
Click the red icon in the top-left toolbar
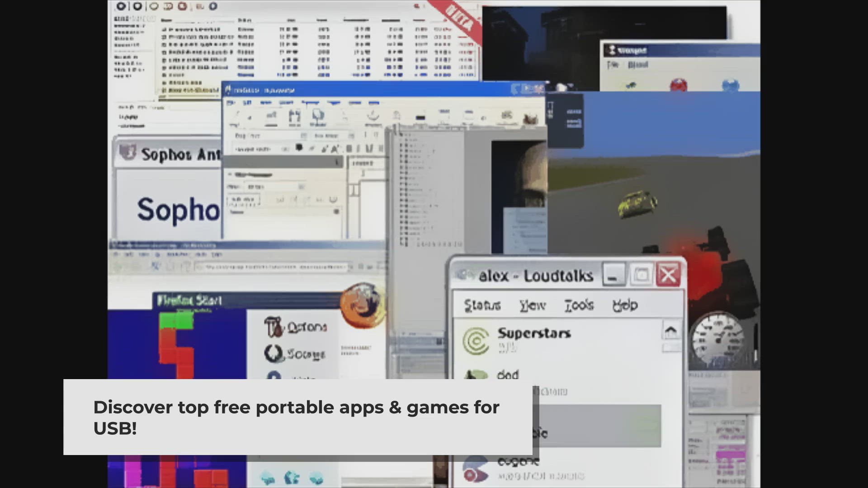(182, 6)
